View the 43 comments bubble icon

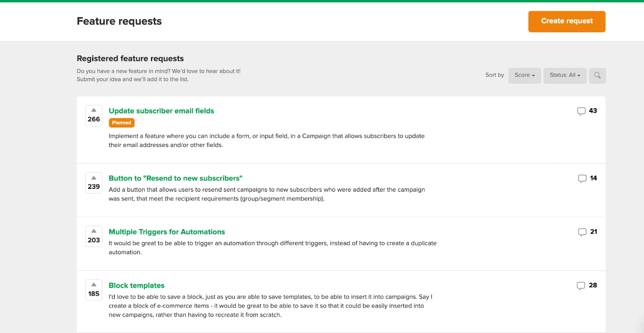[x=581, y=111]
